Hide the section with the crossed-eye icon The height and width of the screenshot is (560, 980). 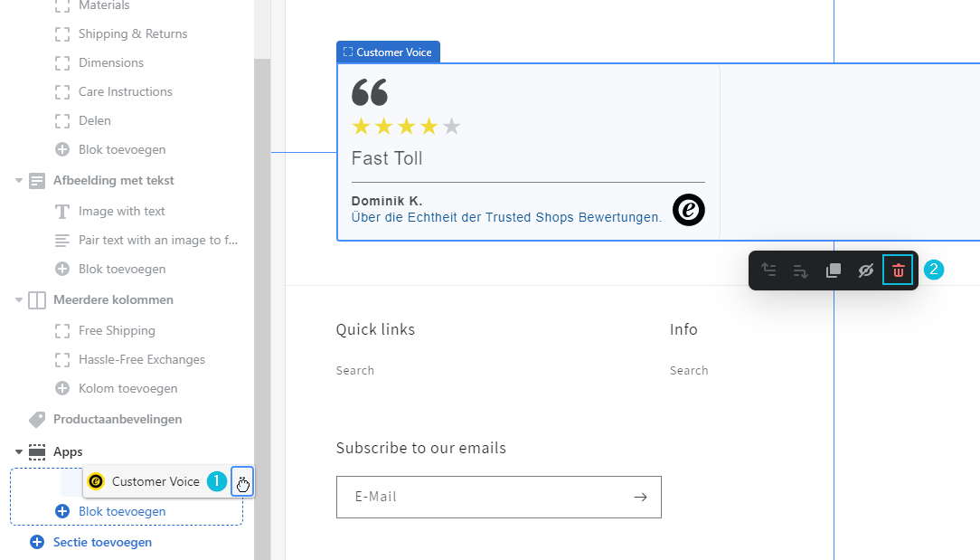(865, 271)
